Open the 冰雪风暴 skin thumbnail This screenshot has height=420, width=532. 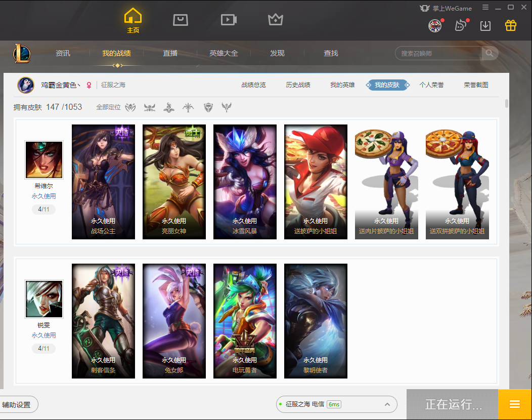click(245, 182)
